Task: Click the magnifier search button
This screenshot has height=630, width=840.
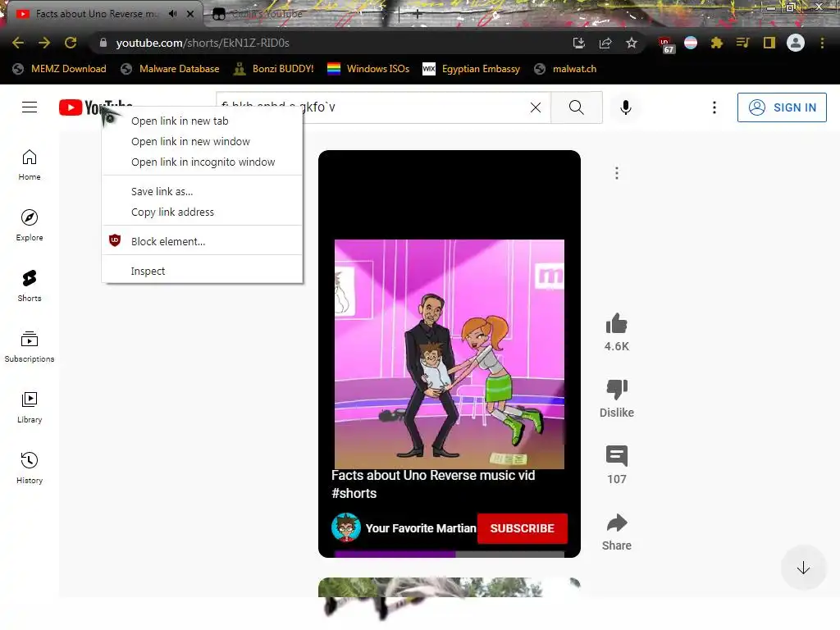Action: (577, 107)
